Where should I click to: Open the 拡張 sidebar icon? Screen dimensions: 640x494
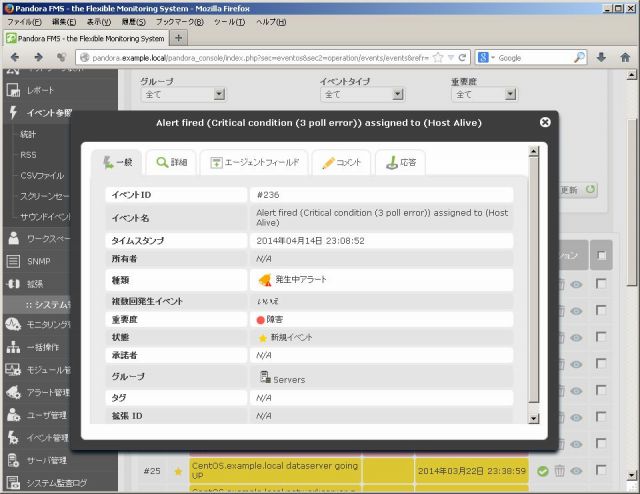(13, 284)
